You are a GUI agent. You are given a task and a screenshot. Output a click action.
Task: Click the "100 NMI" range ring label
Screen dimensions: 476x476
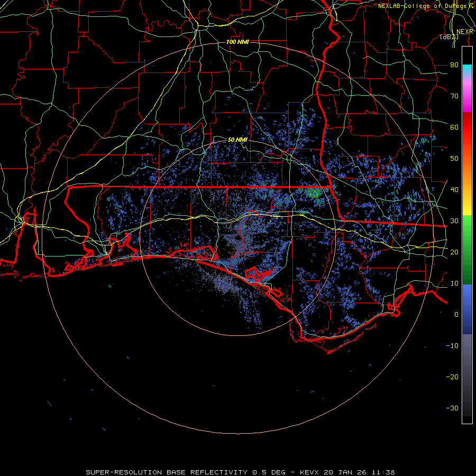click(237, 42)
